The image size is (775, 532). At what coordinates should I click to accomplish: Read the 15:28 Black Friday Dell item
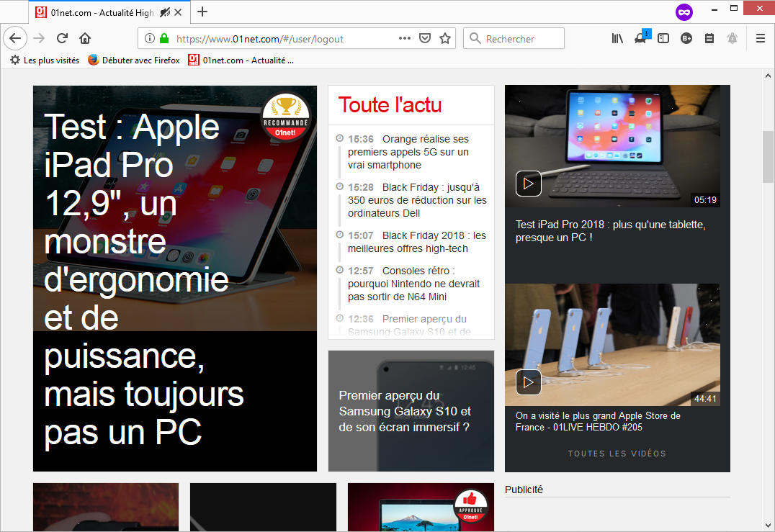tap(417, 200)
